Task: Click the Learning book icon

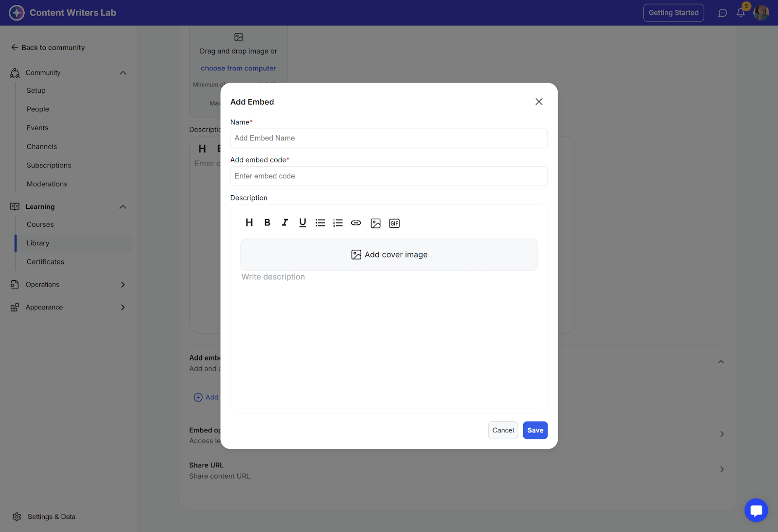Action: [x=15, y=206]
